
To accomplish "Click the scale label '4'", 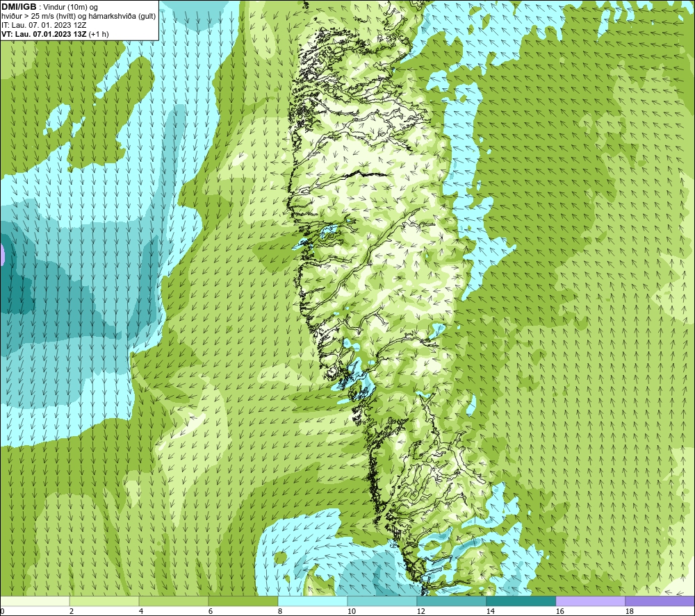I will [140, 611].
